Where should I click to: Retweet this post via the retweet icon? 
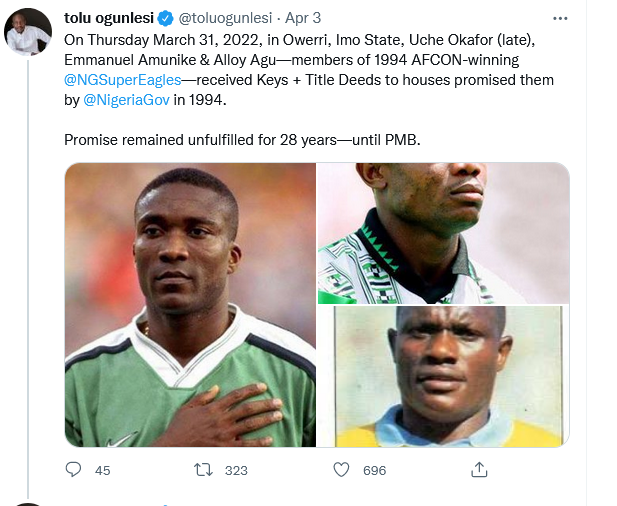point(202,469)
